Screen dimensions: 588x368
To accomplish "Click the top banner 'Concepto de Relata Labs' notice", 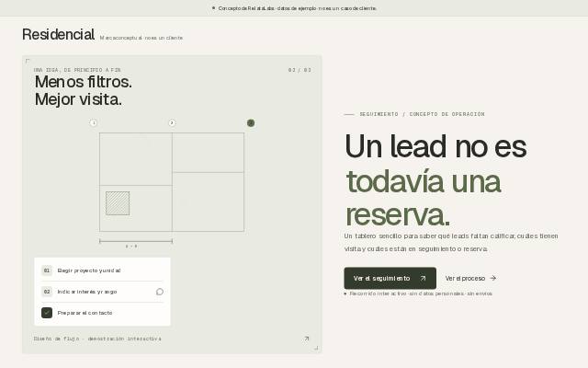I will click(294, 8).
